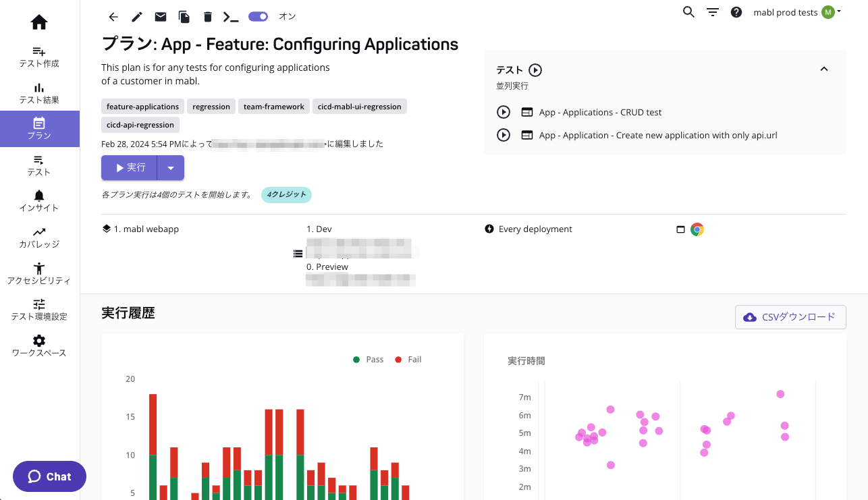Click the 1. Dev environment

pyautogui.click(x=319, y=229)
